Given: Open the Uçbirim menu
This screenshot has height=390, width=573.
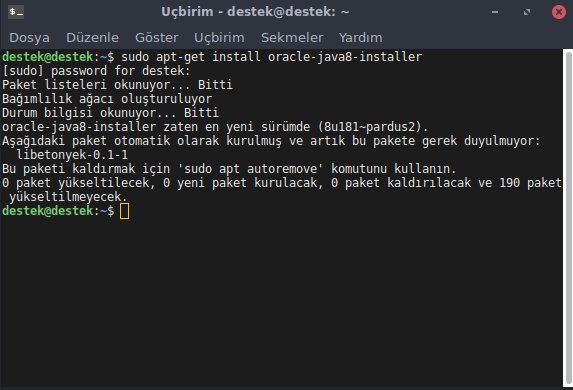Looking at the screenshot, I should [x=219, y=38].
